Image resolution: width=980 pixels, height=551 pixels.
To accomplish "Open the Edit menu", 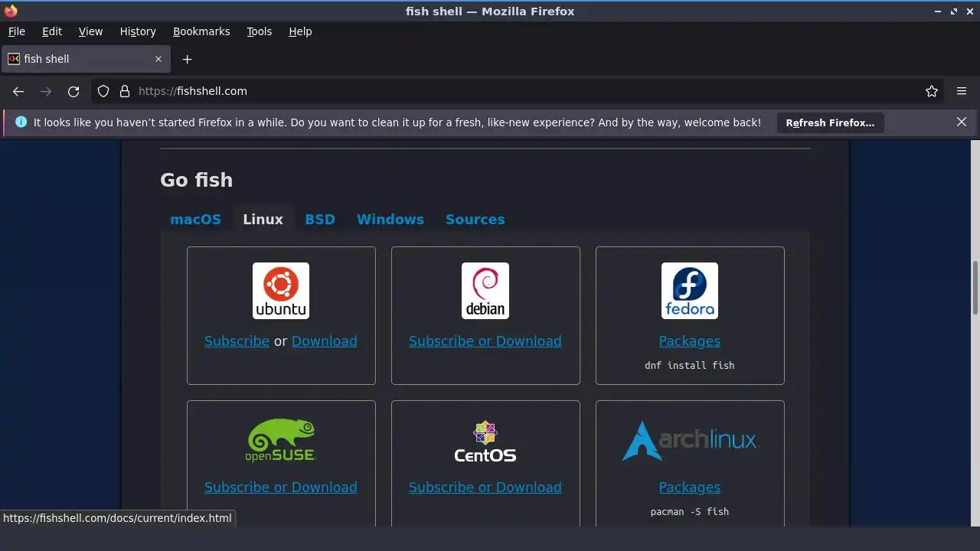I will click(52, 31).
